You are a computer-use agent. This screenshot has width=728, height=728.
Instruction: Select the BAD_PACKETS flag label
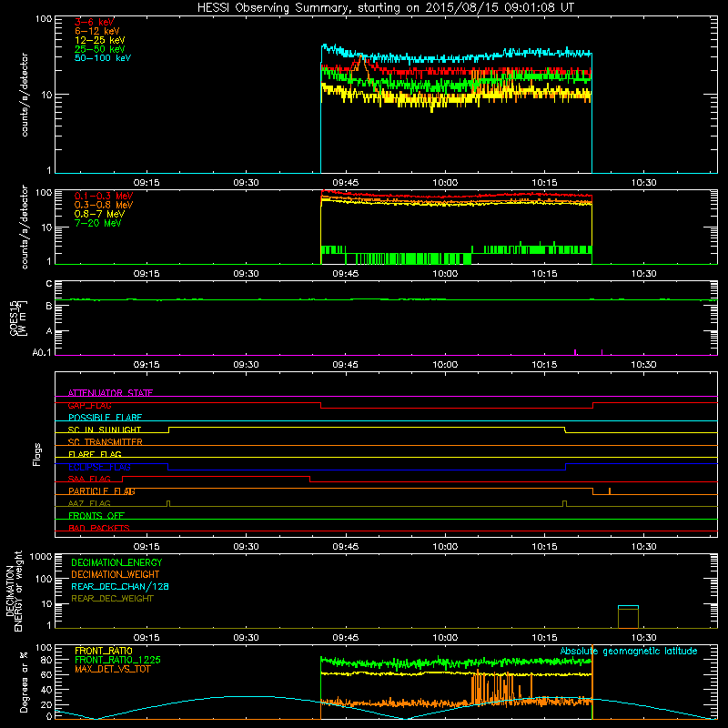(99, 528)
